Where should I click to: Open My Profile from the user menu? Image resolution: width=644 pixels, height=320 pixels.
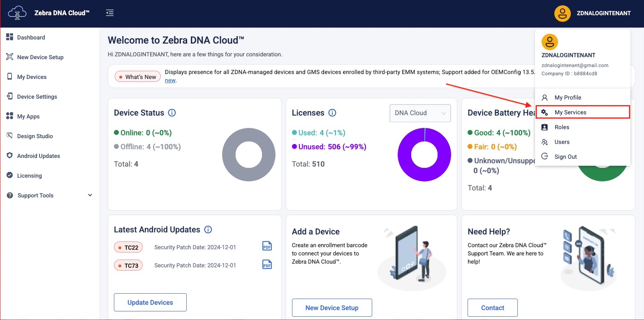568,97
